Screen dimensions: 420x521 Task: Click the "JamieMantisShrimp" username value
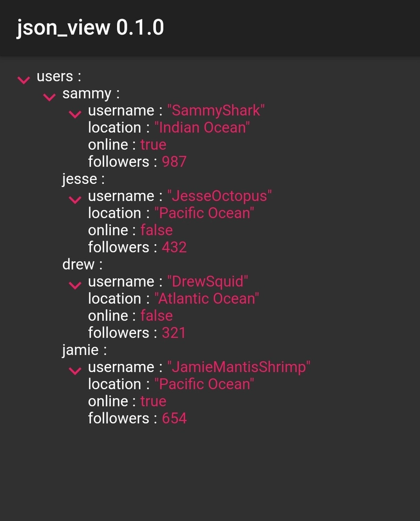click(239, 367)
